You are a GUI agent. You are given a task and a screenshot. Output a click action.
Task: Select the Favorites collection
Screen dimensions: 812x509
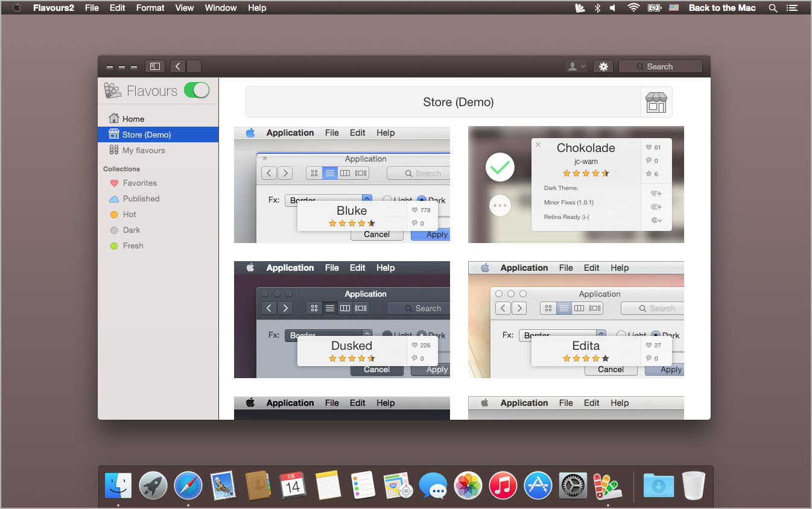[x=139, y=183]
